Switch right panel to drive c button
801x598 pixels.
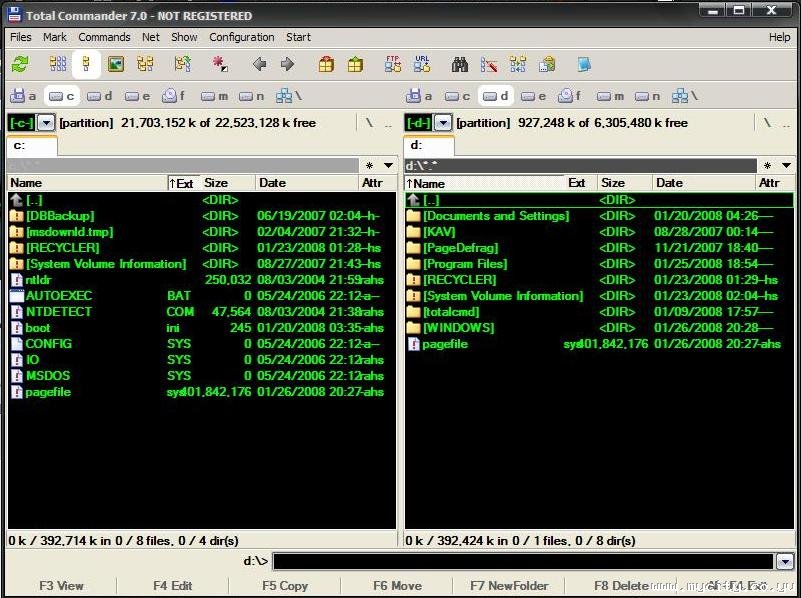[457, 96]
